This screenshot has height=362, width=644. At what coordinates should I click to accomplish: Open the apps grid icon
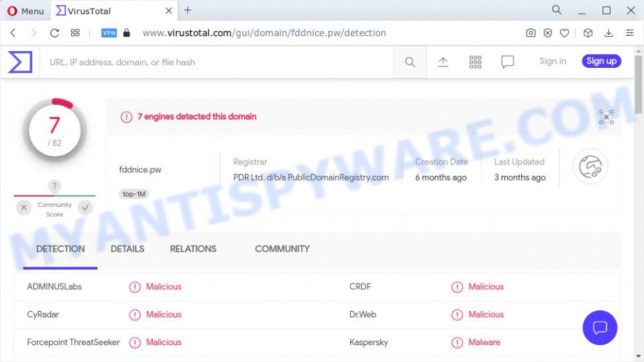click(475, 62)
